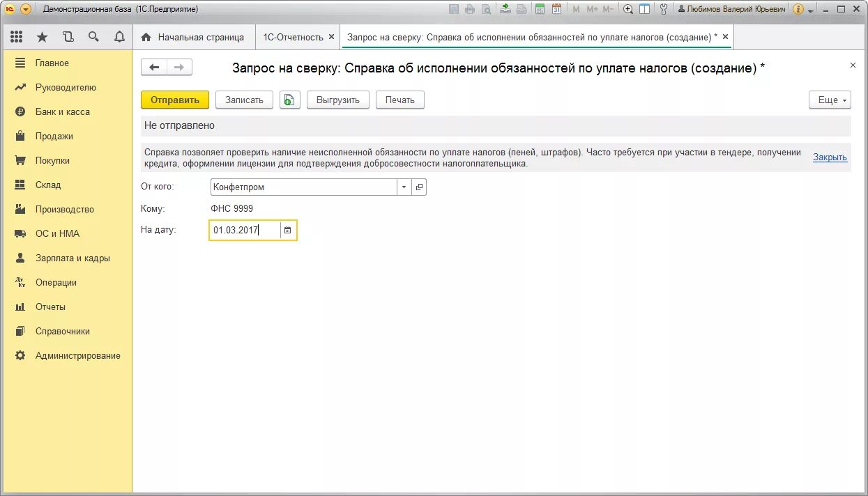The width and height of the screenshot is (868, 496).
Task: Close the 1С-Отчетность tab
Action: pos(331,37)
